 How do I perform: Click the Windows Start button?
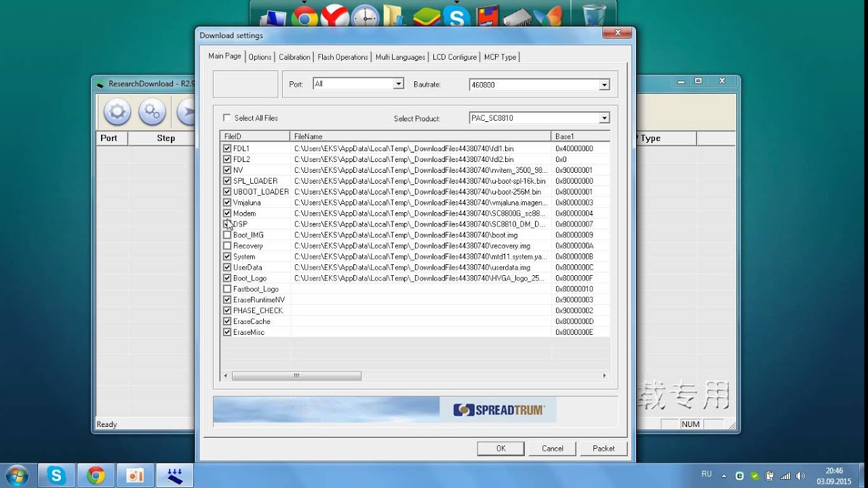(16, 475)
